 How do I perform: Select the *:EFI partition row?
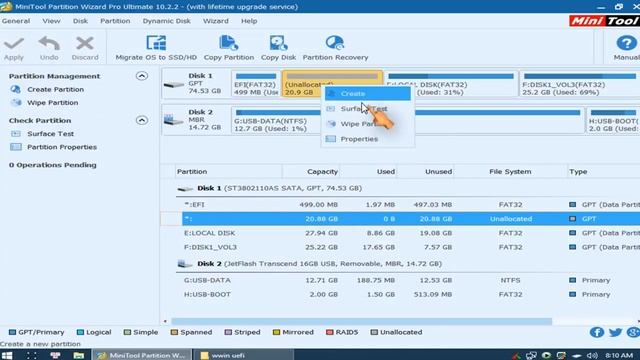click(410, 205)
